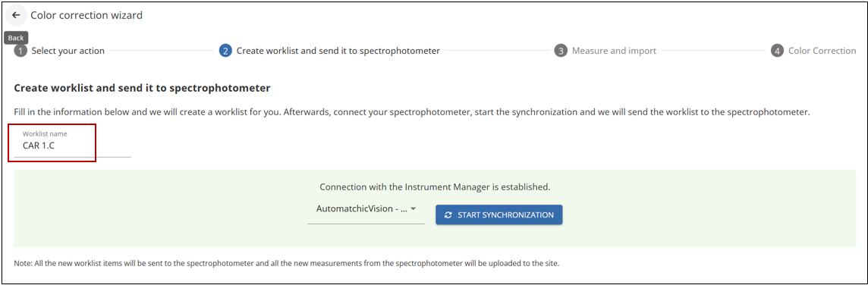Image resolution: width=868 pixels, height=285 pixels.
Task: Click START SYNCHRONIZATION button text
Action: point(505,215)
